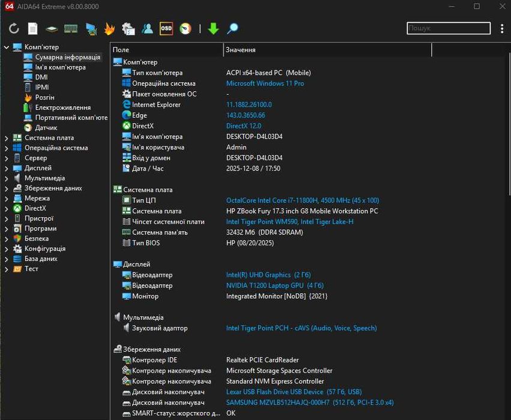Launch the system stability test flame icon

pyautogui.click(x=109, y=29)
